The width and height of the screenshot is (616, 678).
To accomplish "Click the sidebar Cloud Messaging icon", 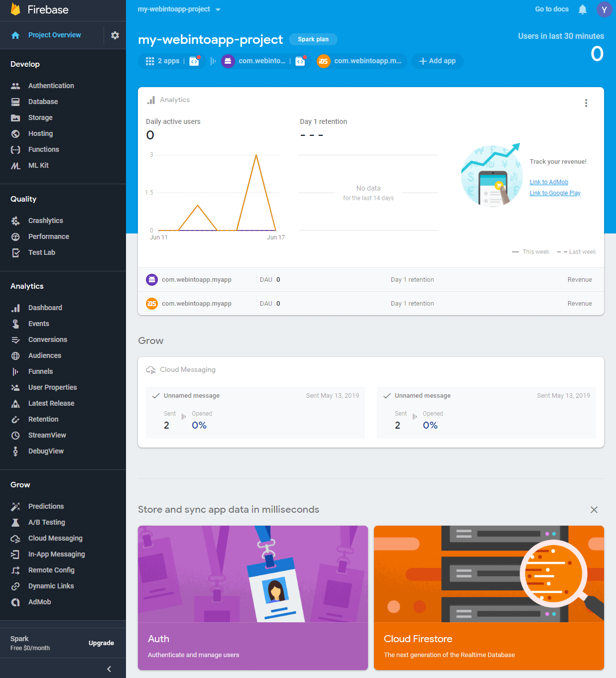I will pyautogui.click(x=15, y=538).
